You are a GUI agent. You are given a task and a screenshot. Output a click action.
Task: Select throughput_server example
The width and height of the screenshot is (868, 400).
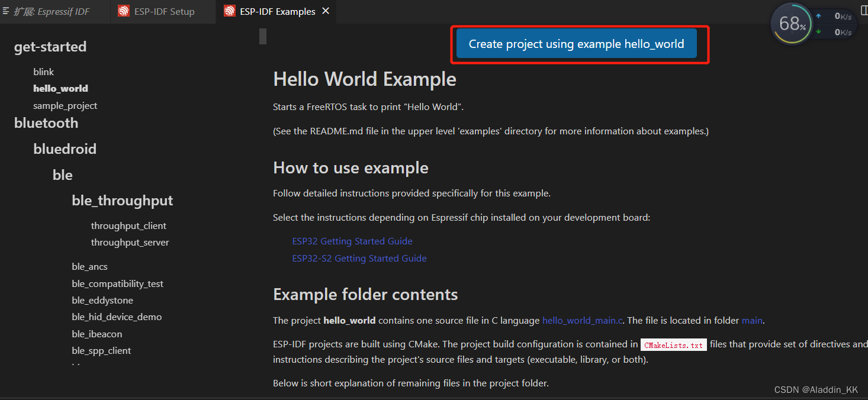[130, 242]
